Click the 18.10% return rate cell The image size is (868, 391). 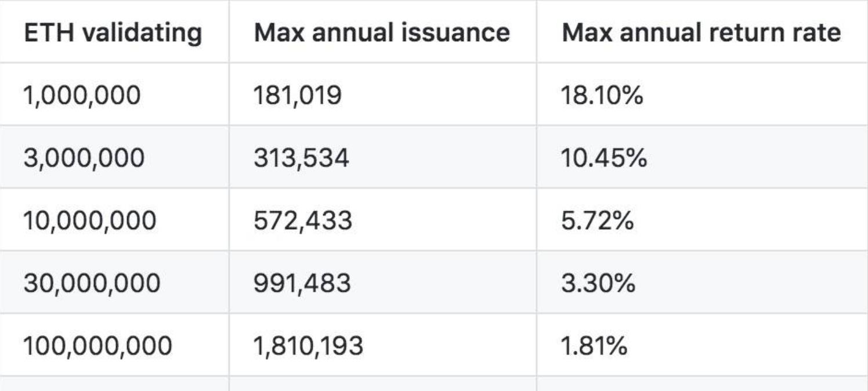coord(602,95)
